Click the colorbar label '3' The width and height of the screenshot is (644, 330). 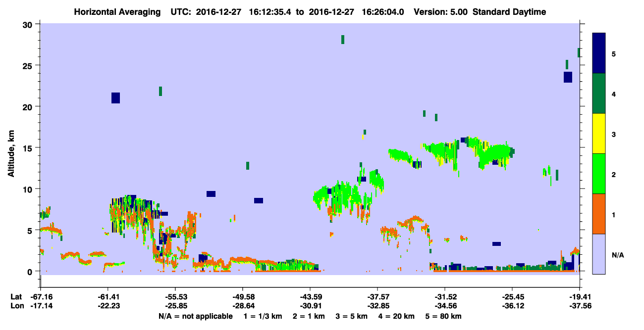pos(613,134)
